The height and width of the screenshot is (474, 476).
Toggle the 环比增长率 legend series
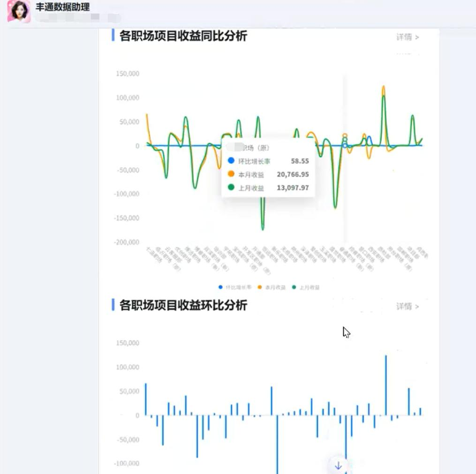pyautogui.click(x=235, y=287)
